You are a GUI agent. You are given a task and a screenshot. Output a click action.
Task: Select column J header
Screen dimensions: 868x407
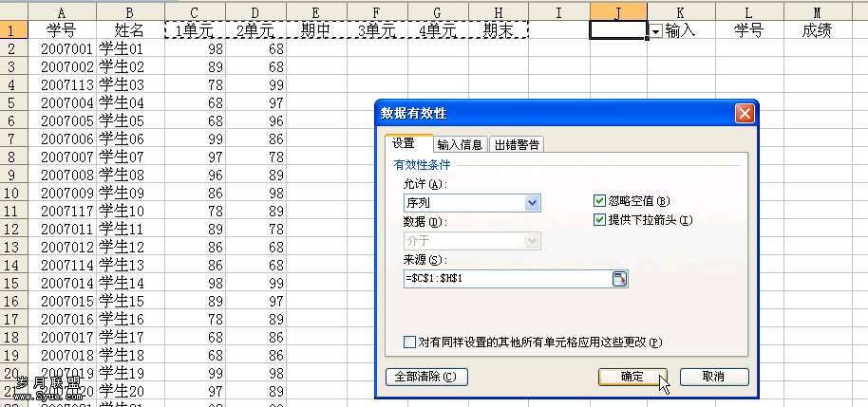point(618,12)
